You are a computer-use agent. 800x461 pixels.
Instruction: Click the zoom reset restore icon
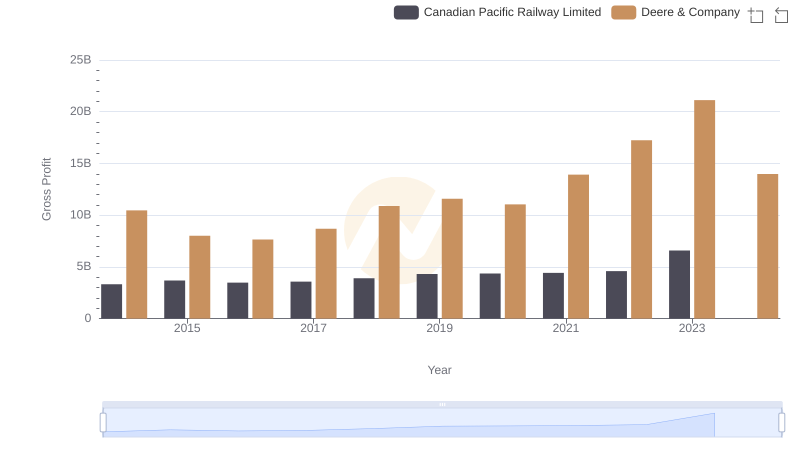[x=781, y=15]
